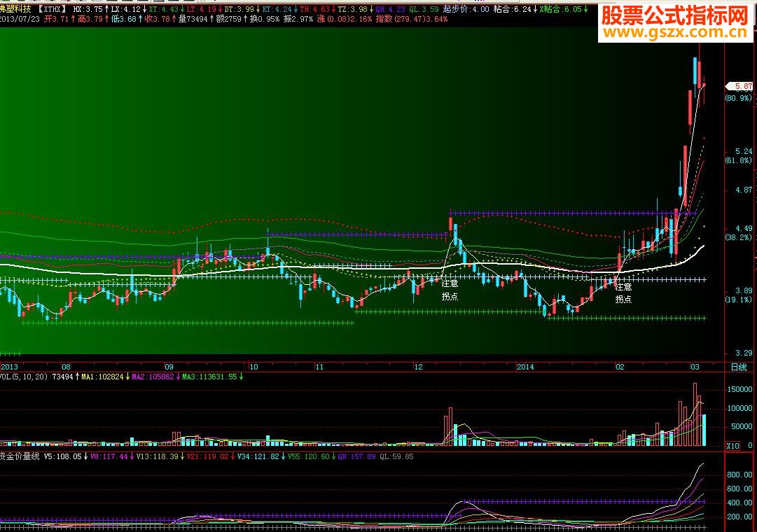The image size is (757, 532).
Task: Click the red V21:119.02 value
Action: [207, 456]
